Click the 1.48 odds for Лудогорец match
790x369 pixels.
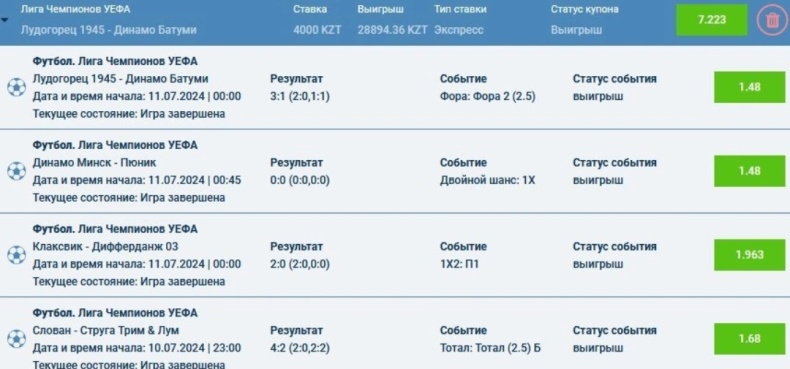(x=749, y=87)
